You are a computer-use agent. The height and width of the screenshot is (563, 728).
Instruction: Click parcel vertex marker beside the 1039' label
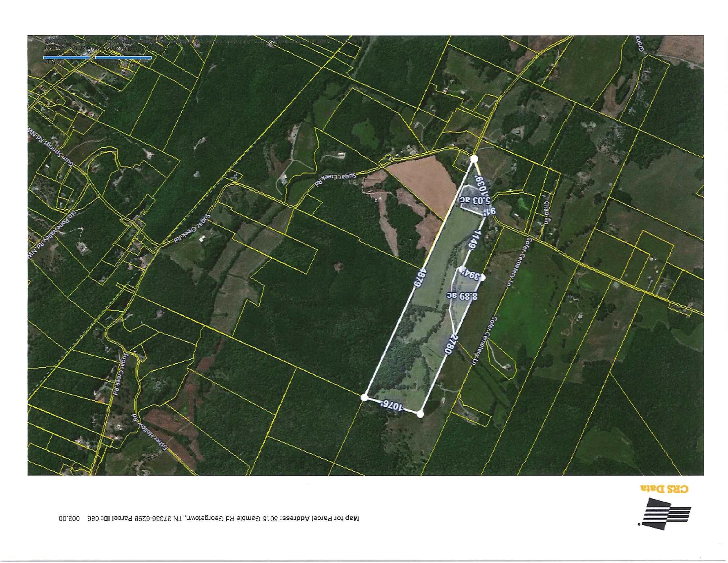[474, 159]
